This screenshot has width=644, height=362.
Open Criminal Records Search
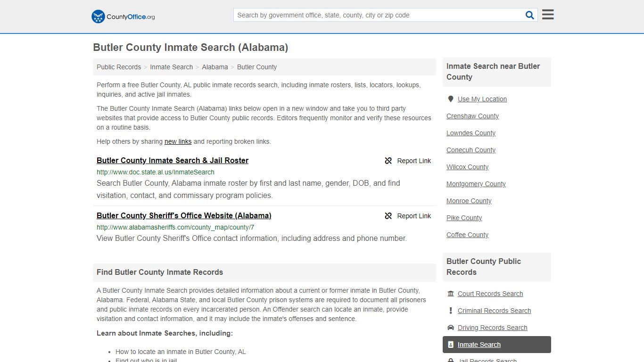coord(494,311)
